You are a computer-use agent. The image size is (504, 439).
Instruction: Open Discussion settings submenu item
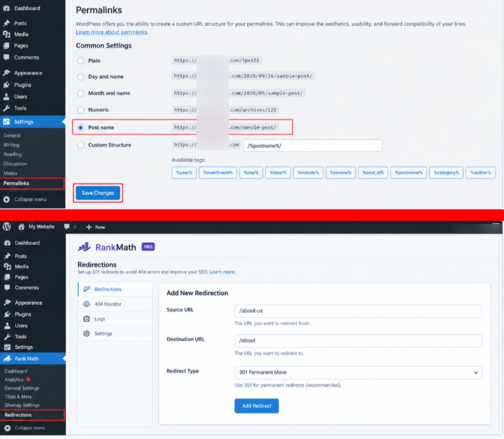pyautogui.click(x=15, y=164)
